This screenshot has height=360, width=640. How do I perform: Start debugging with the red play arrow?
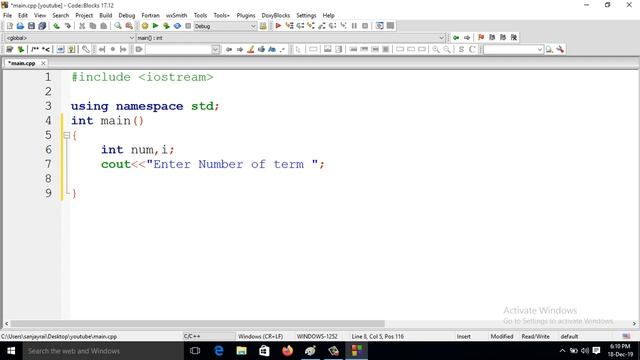click(x=278, y=26)
